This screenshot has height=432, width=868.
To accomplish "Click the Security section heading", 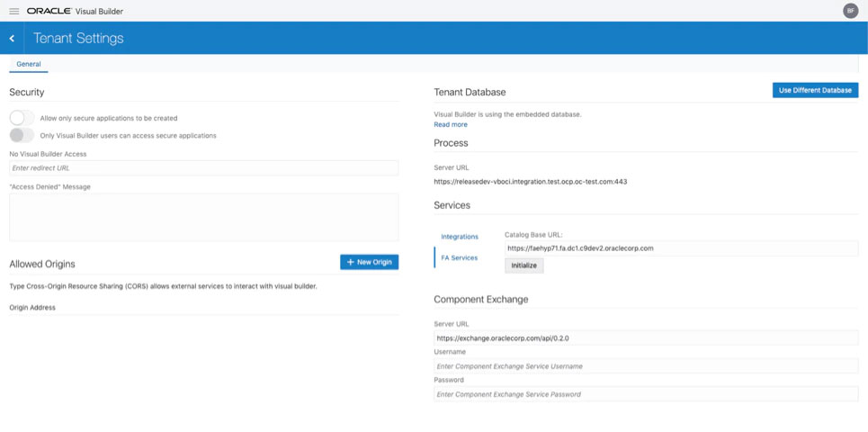I will point(27,93).
